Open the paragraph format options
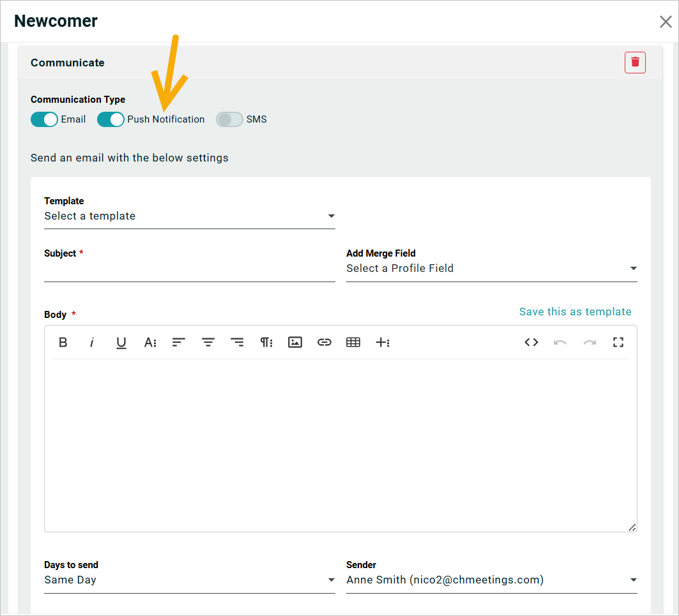 266,342
